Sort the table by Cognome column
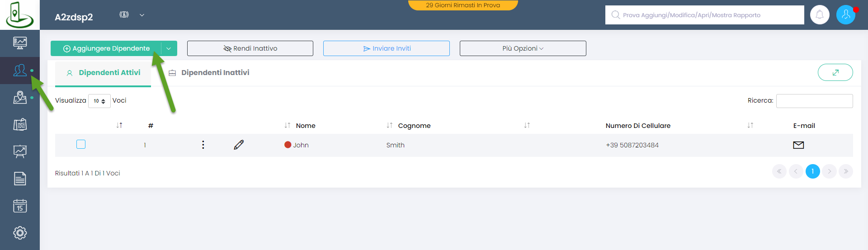The image size is (868, 250). tap(414, 126)
